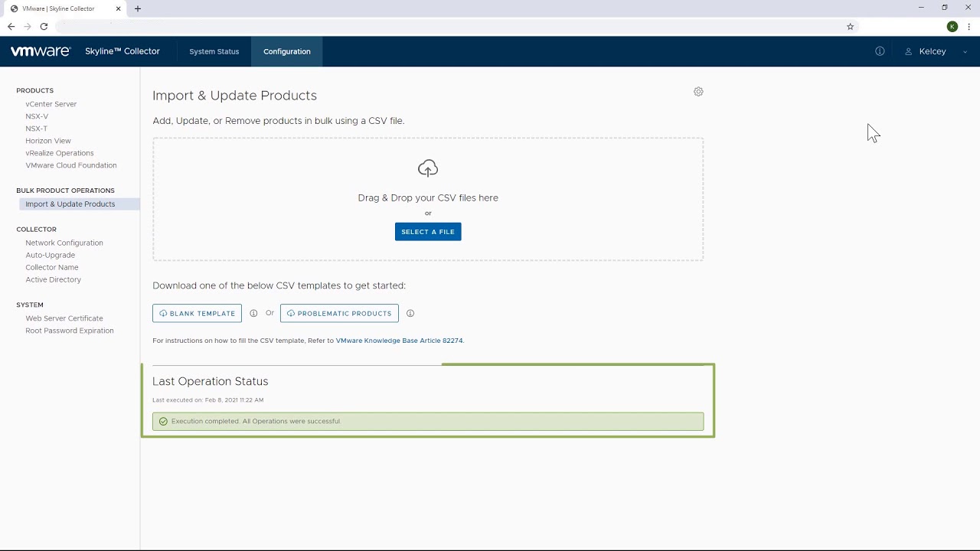Close the browser window
The width and height of the screenshot is (980, 551).
(968, 8)
